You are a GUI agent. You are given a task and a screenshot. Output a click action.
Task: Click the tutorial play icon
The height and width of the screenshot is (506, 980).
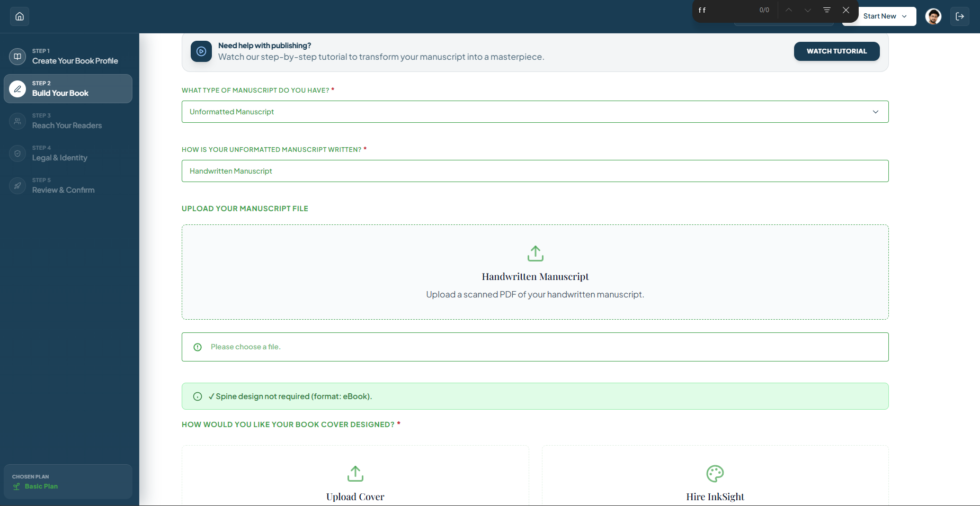201,51
